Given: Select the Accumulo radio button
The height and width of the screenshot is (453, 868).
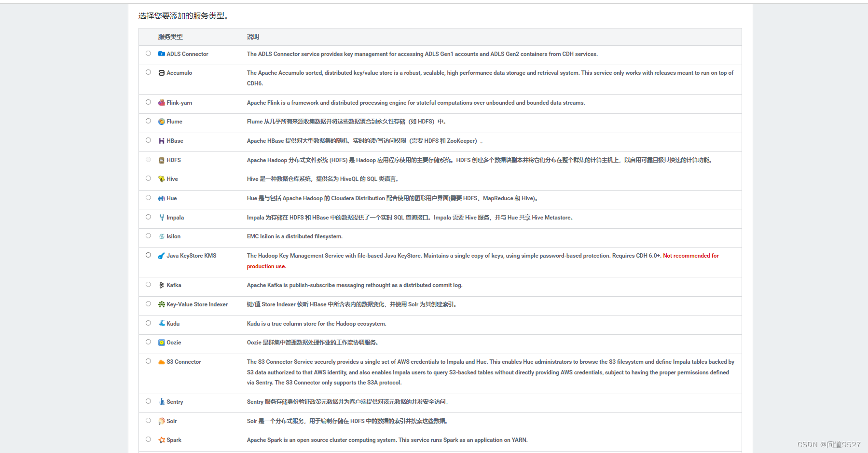Looking at the screenshot, I should coord(148,72).
